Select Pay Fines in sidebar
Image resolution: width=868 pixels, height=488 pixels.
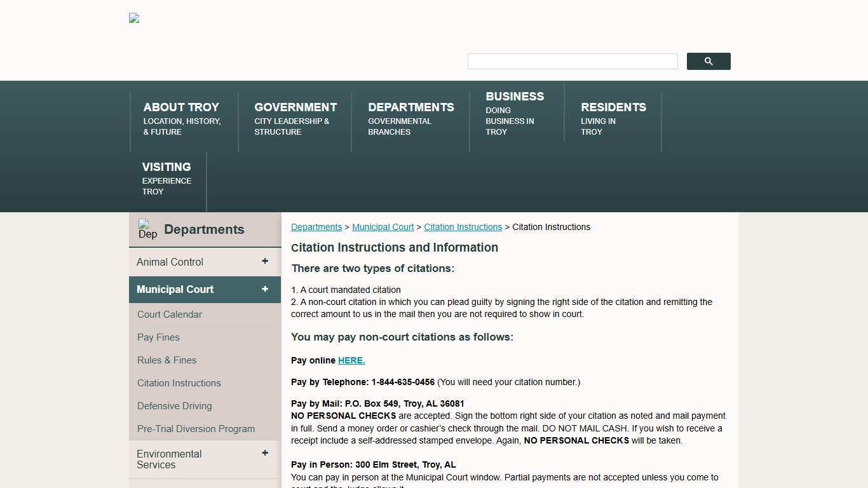pos(158,337)
